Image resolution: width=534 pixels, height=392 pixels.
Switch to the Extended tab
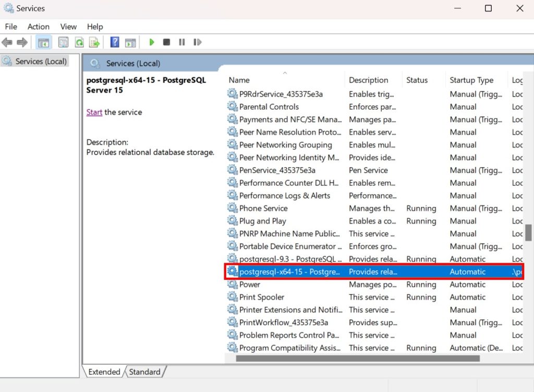click(x=104, y=372)
